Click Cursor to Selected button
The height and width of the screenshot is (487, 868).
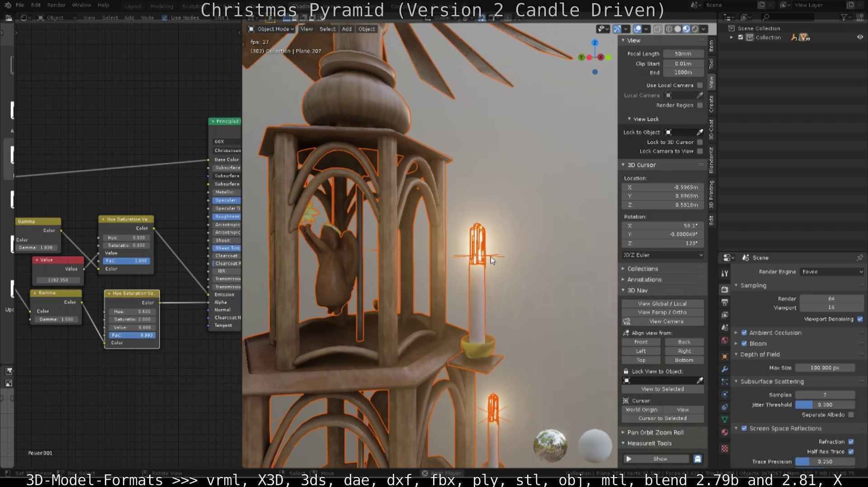pos(662,419)
